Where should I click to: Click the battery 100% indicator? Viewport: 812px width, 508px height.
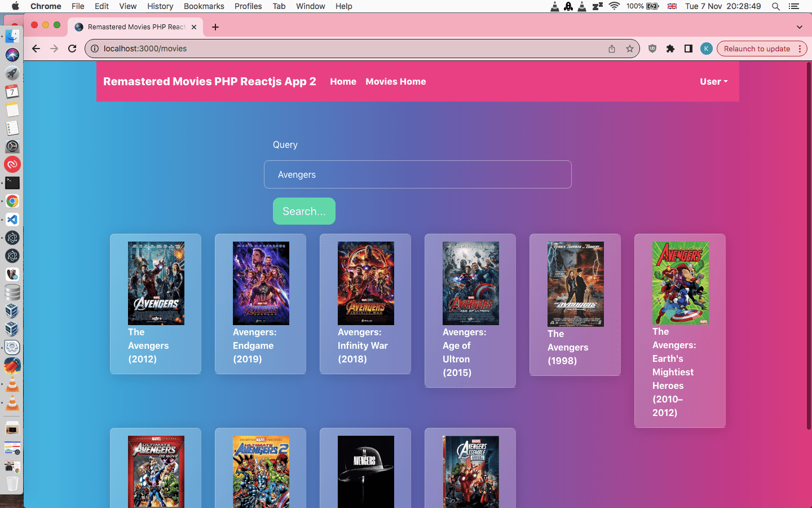(642, 6)
